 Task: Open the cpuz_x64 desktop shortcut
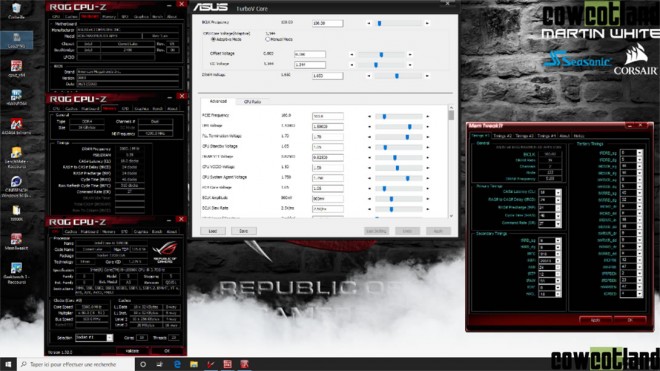click(x=16, y=69)
